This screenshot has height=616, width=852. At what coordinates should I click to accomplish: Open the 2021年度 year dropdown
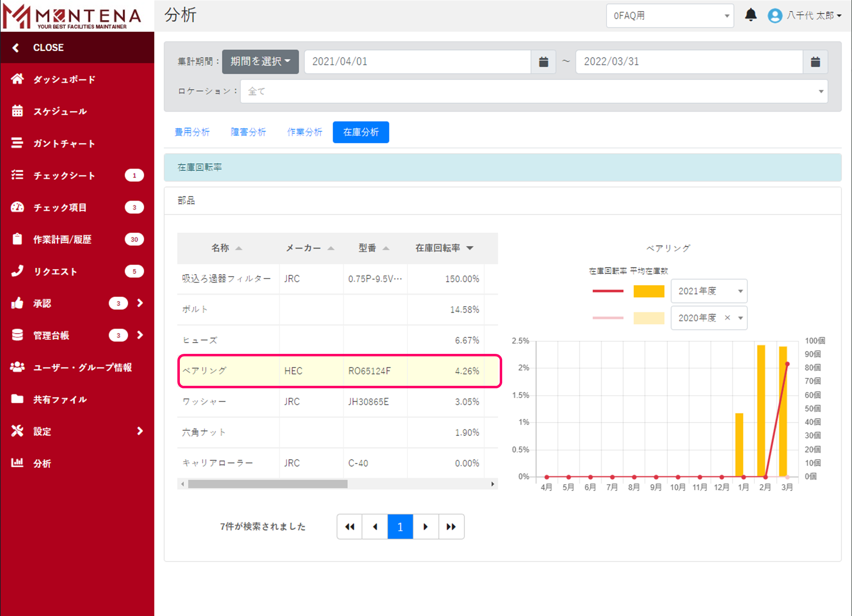(709, 291)
